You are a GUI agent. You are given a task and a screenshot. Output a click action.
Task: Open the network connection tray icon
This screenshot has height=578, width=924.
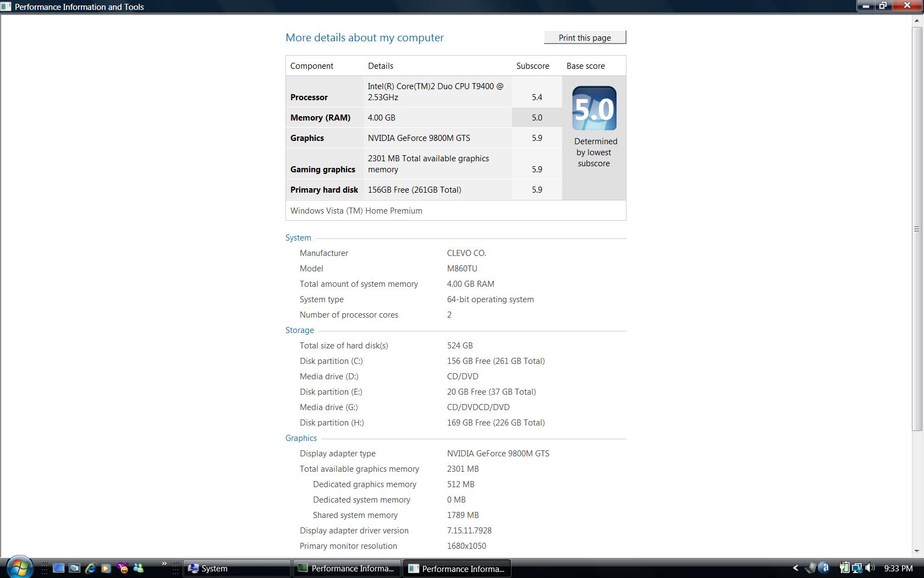point(857,568)
